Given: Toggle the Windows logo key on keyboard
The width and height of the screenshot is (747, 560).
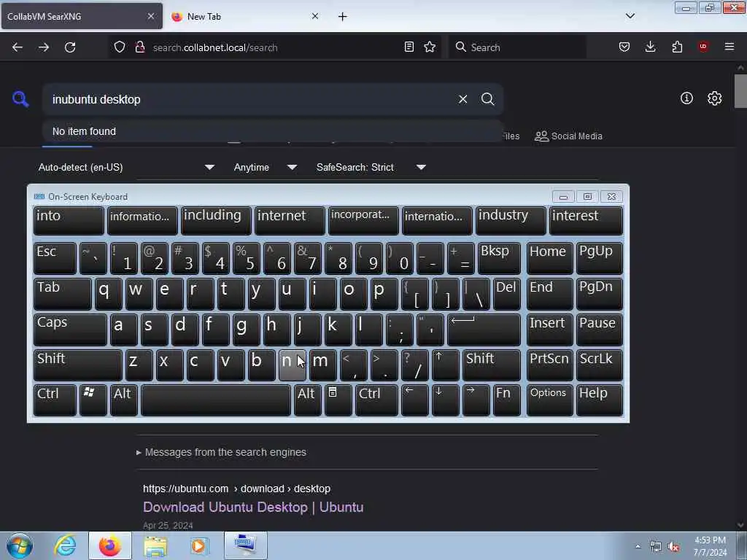Looking at the screenshot, I should click(x=93, y=400).
